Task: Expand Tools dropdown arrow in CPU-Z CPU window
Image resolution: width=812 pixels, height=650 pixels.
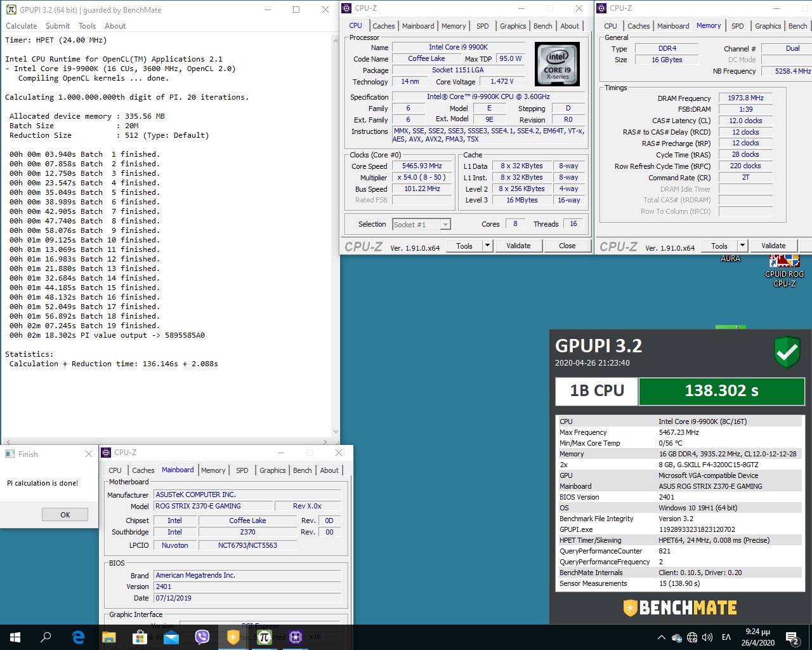Action: point(487,246)
